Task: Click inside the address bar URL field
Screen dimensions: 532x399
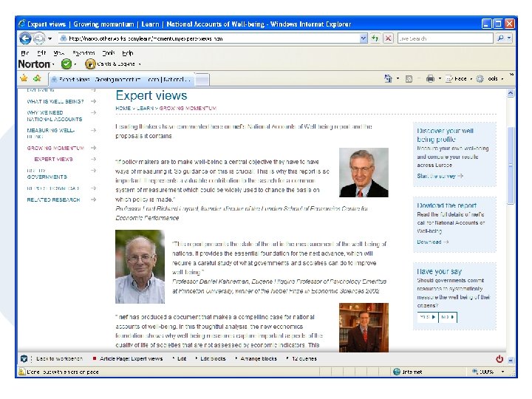Action: 208,38
